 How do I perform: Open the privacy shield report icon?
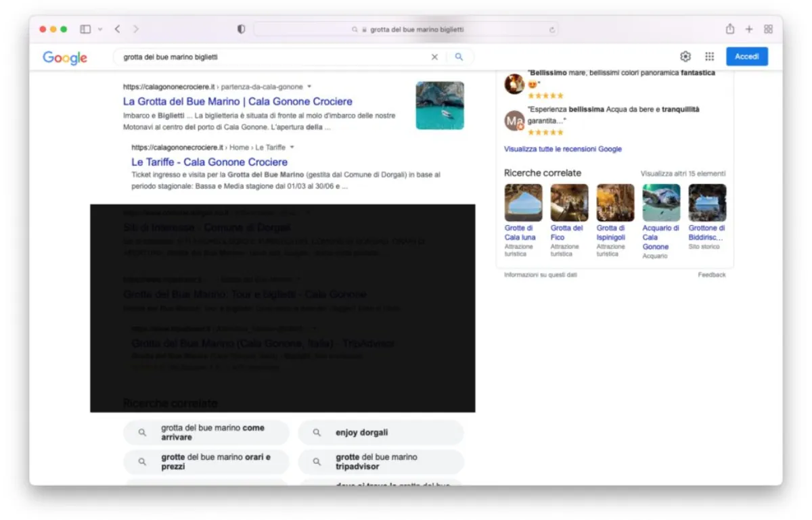click(x=241, y=29)
